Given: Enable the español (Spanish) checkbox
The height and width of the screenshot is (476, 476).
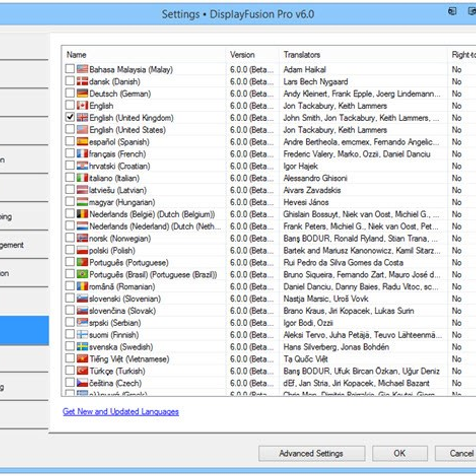Looking at the screenshot, I should point(70,141).
